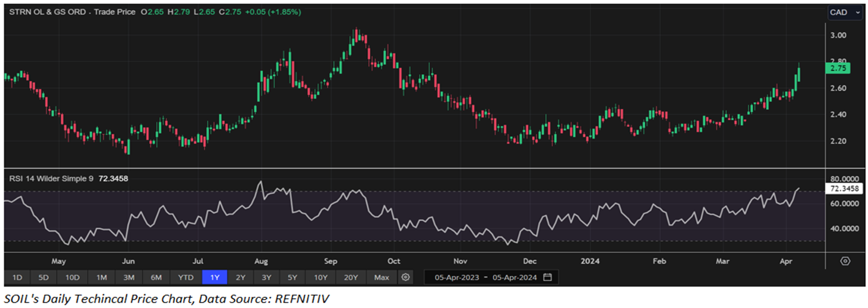Screen dimensions: 868x308
Task: Click the calendar icon in date range
Action: 547,277
